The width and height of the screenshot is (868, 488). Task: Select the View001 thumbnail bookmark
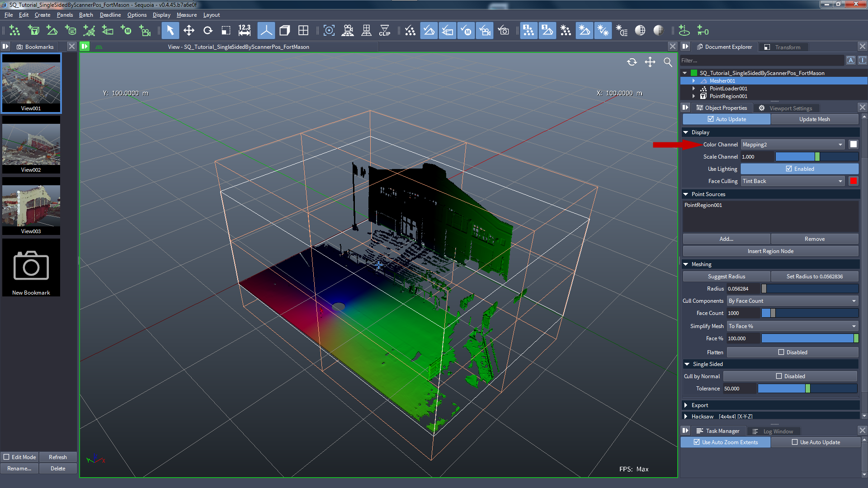click(x=31, y=82)
